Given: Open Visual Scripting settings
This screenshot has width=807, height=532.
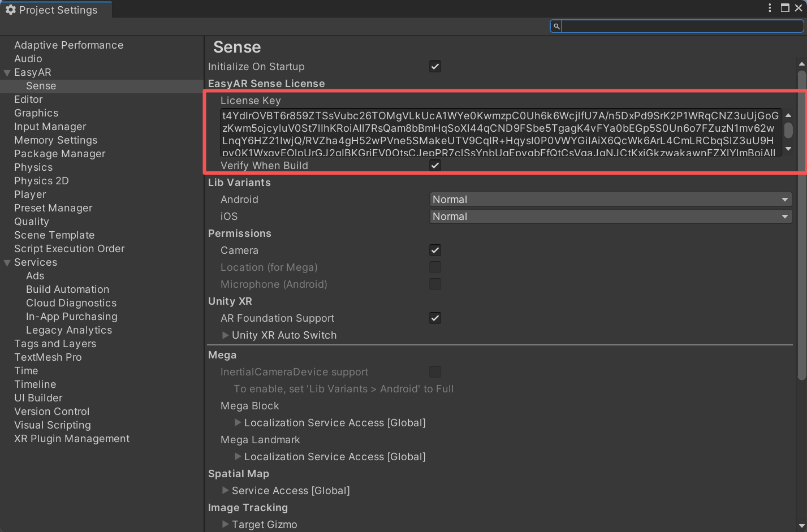Looking at the screenshot, I should [x=53, y=425].
